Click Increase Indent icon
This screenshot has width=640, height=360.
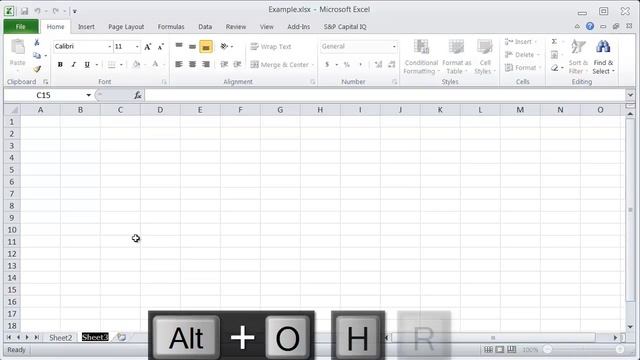tap(238, 64)
